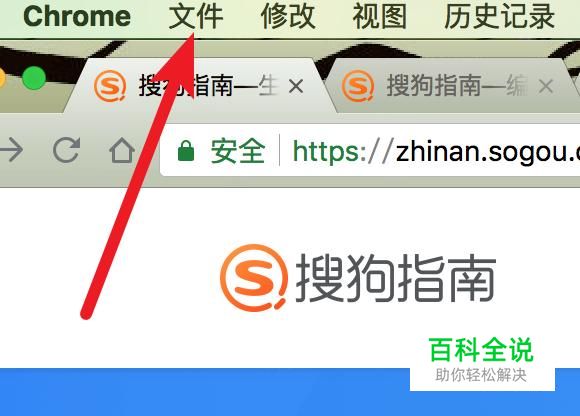Image resolution: width=580 pixels, height=416 pixels.
Task: Click the 百科全说 watermark badge
Action: click(x=482, y=359)
